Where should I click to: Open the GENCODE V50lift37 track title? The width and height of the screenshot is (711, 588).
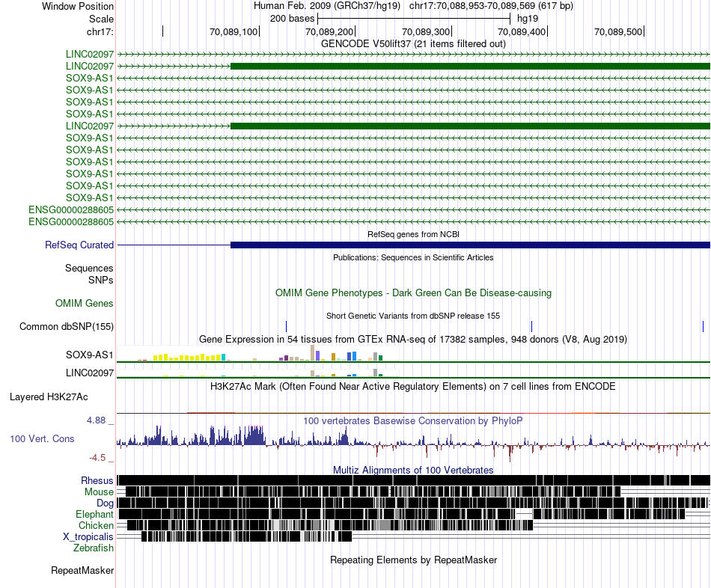tap(413, 44)
